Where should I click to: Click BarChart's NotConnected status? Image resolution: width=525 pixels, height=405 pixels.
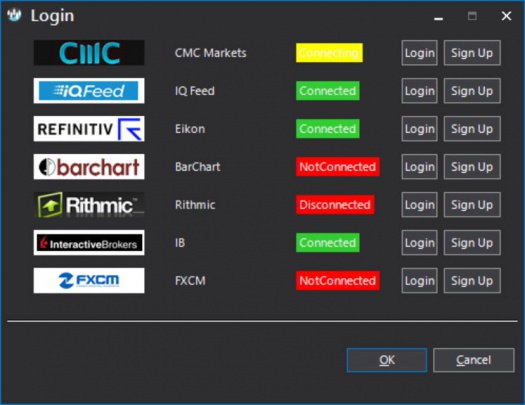pyautogui.click(x=338, y=167)
